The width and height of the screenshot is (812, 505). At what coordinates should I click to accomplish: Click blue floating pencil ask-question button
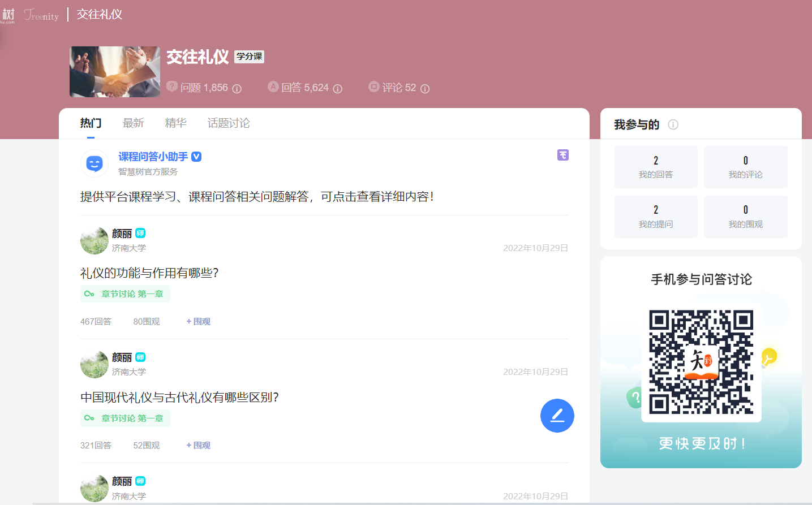[x=557, y=416]
